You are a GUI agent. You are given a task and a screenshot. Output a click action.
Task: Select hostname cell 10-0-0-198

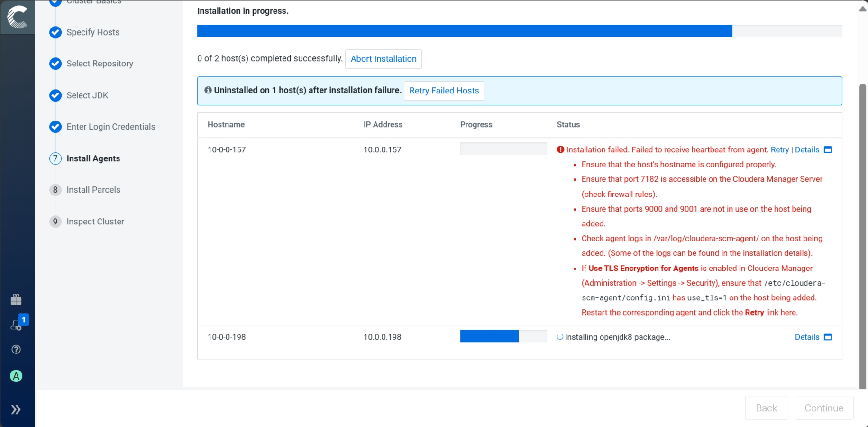pyautogui.click(x=227, y=337)
